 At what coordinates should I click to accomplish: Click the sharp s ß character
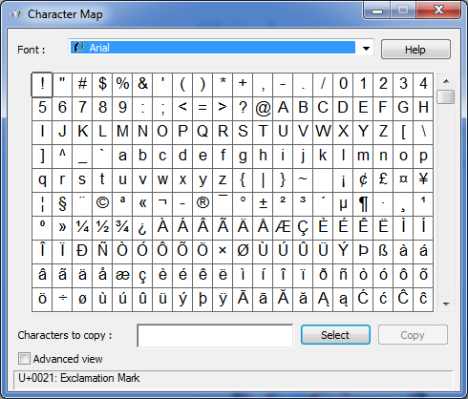click(383, 251)
